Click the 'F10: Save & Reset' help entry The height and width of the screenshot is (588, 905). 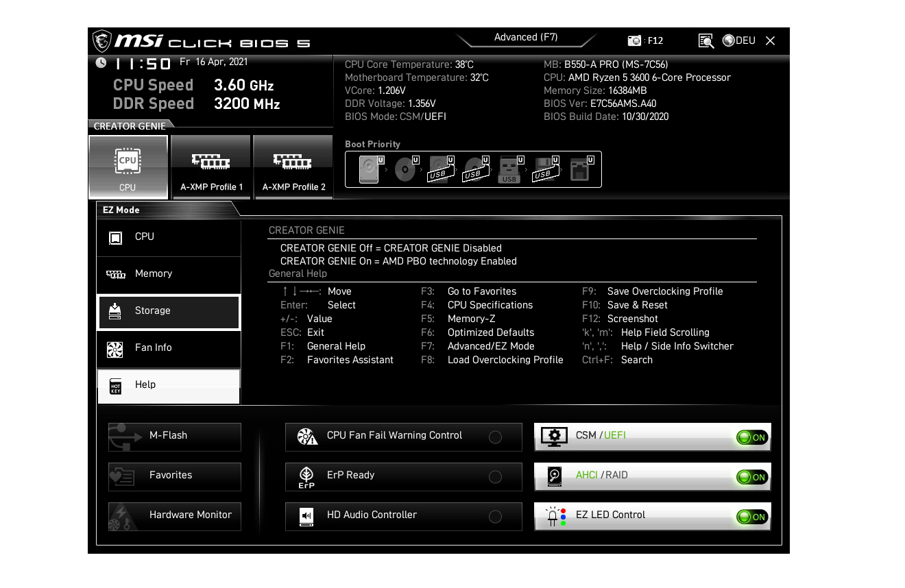click(625, 305)
